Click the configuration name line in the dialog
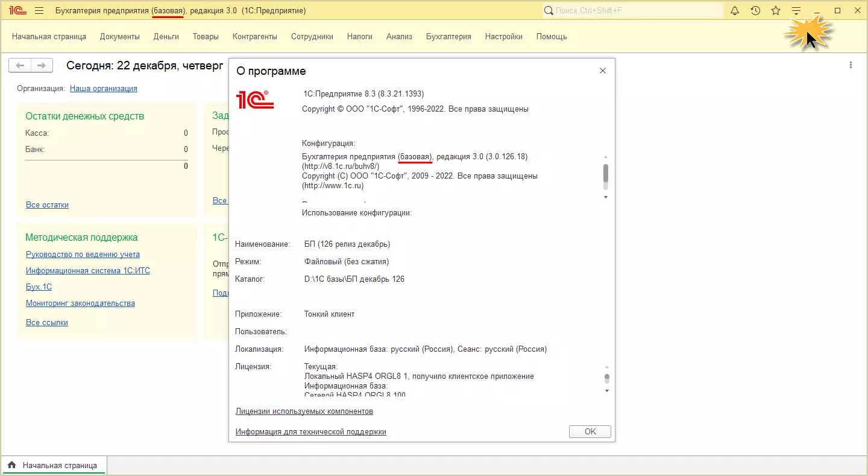This screenshot has height=476, width=868. [x=415, y=156]
